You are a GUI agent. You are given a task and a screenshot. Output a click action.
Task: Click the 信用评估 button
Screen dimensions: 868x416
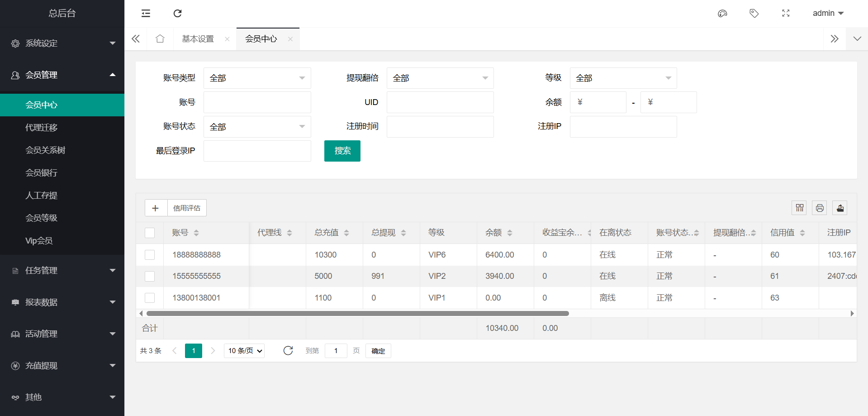pos(187,208)
